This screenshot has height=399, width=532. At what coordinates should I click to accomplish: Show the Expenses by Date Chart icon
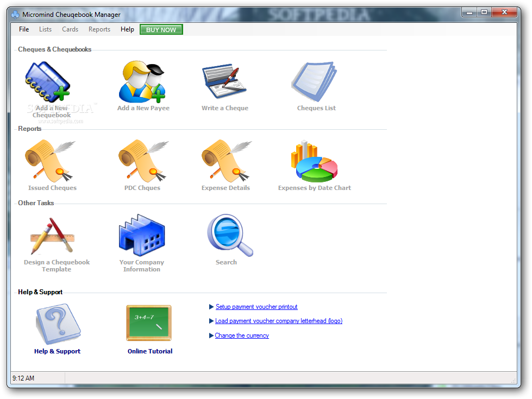click(314, 161)
